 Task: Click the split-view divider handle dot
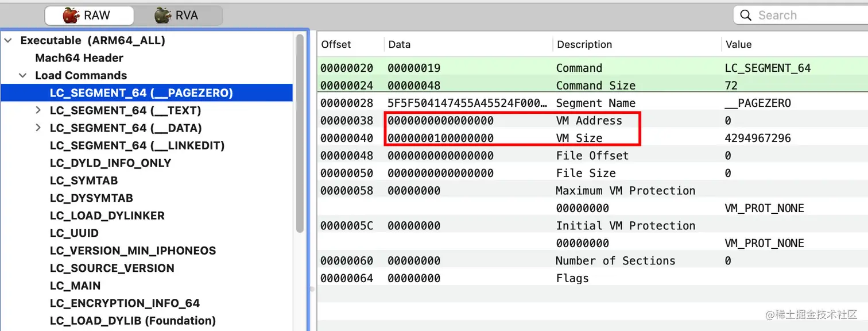313,290
